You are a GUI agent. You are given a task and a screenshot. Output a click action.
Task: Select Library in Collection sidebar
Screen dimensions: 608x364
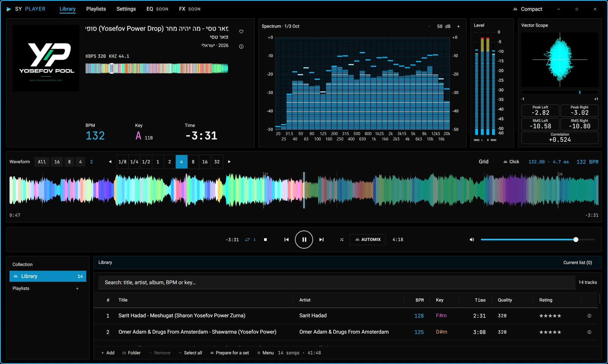48,276
